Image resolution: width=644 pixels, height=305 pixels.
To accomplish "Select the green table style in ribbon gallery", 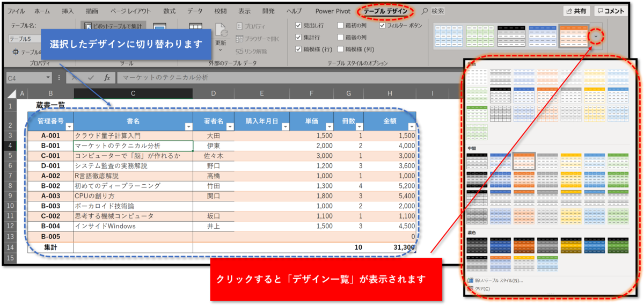I will tap(480, 36).
